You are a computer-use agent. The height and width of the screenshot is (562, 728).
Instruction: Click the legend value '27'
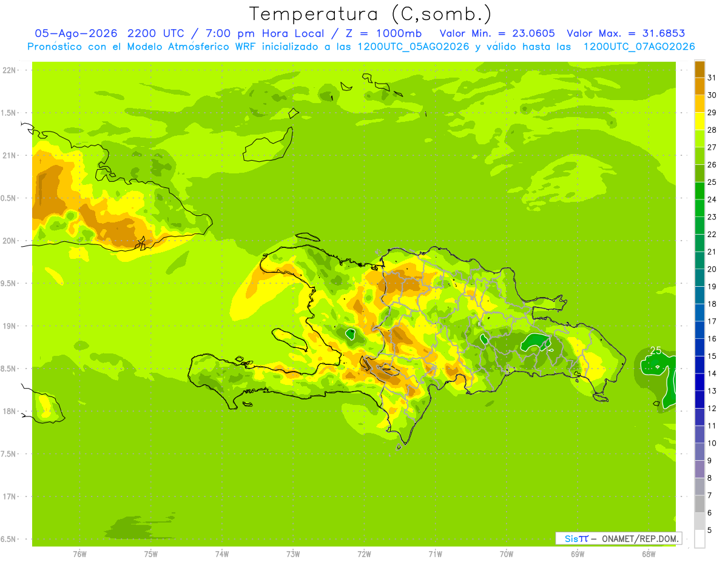(x=712, y=147)
